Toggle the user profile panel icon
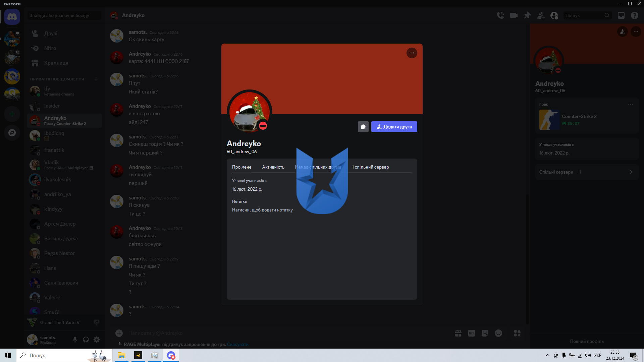644x362 pixels. coord(554,15)
